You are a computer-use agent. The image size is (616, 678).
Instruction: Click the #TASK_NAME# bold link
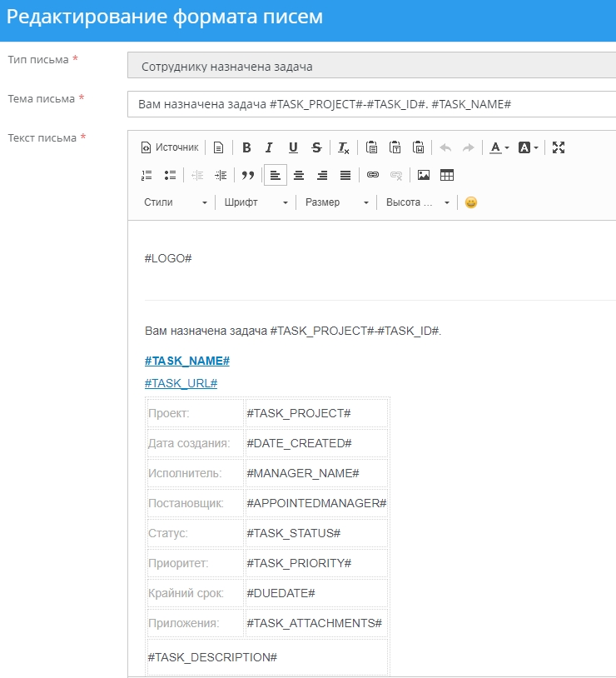[x=186, y=361]
